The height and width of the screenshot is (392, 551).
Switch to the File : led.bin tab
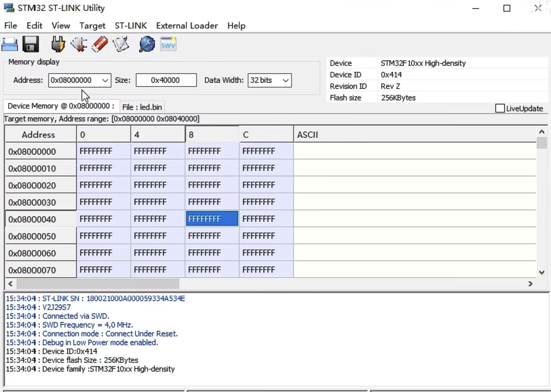142,107
